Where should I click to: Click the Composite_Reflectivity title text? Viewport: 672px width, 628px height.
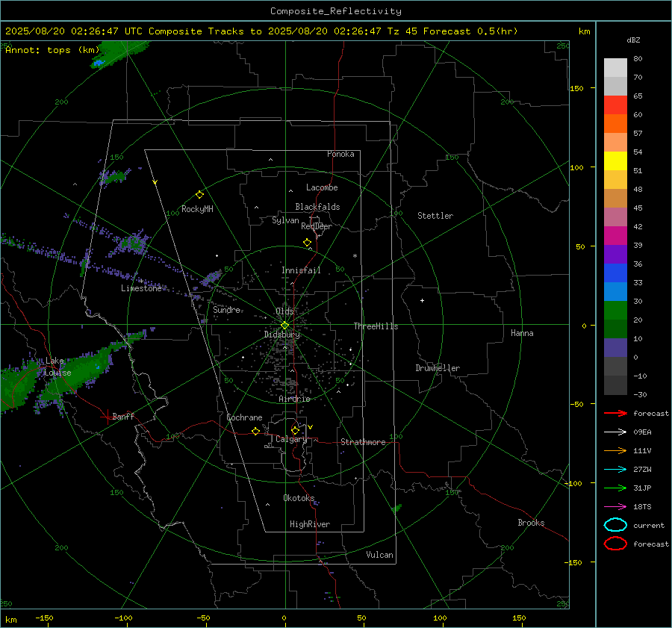pyautogui.click(x=336, y=11)
